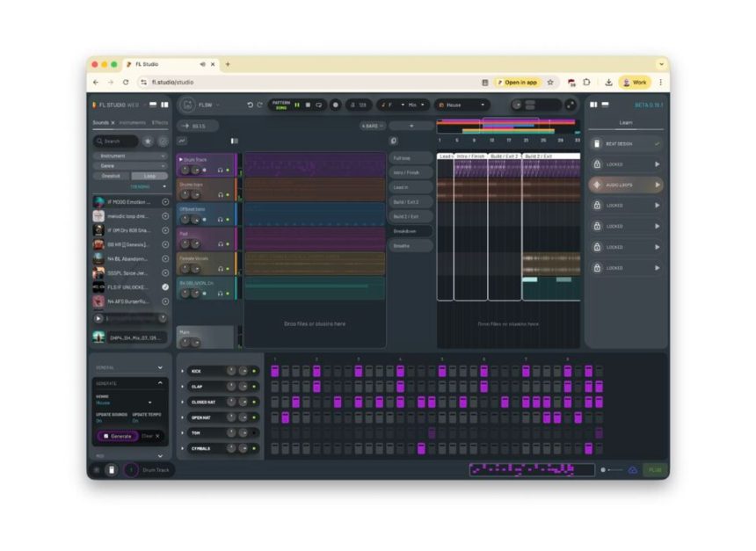The width and height of the screenshot is (756, 551).
Task: Collapse the Generate section chevron
Action: click(x=160, y=383)
